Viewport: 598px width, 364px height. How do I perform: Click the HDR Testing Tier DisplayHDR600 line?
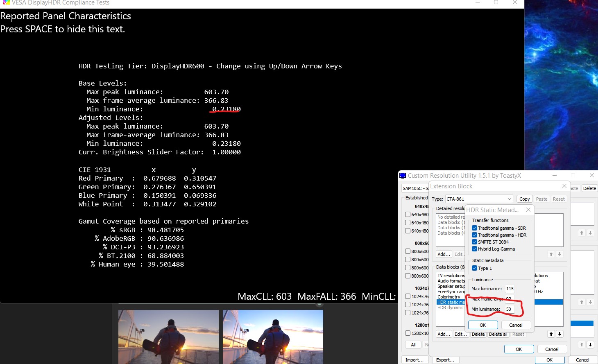point(210,66)
